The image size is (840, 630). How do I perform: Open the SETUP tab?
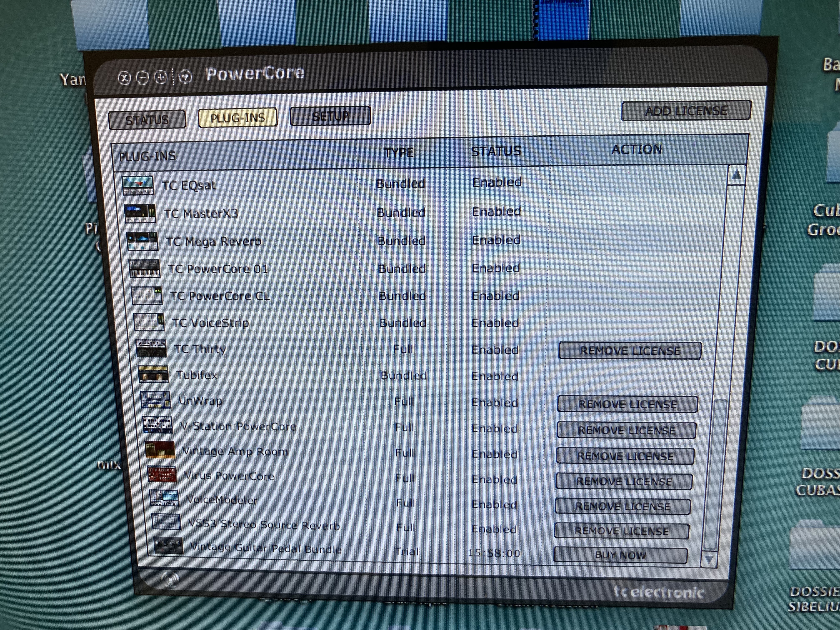pyautogui.click(x=330, y=116)
